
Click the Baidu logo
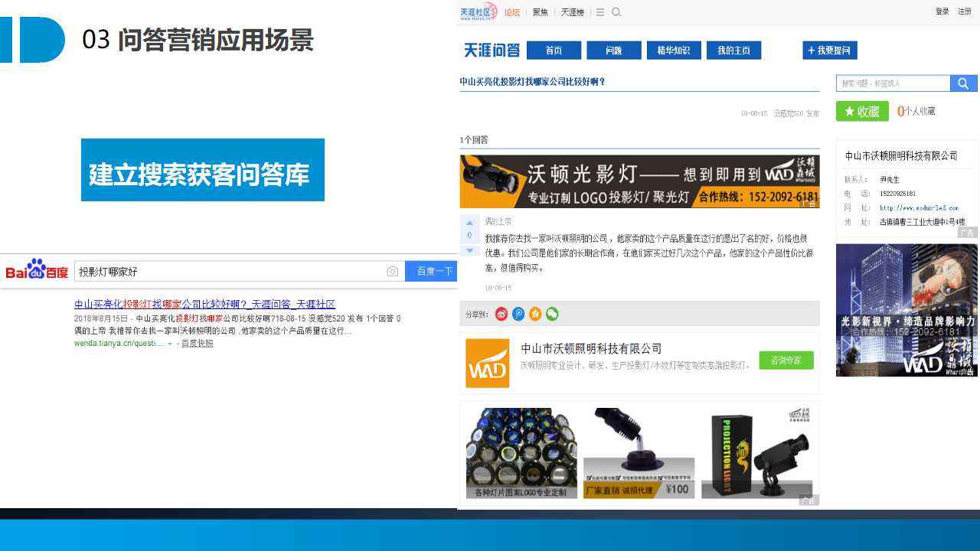pyautogui.click(x=37, y=270)
